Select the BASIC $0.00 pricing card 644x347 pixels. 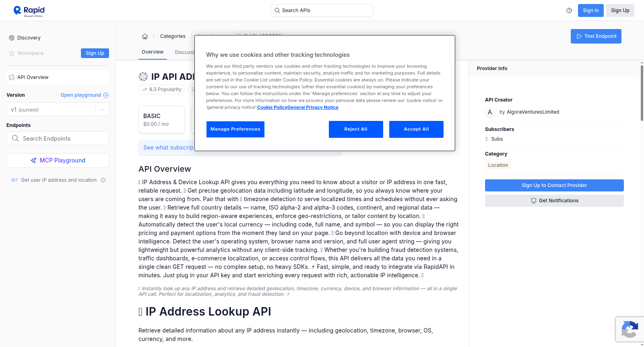click(x=161, y=120)
